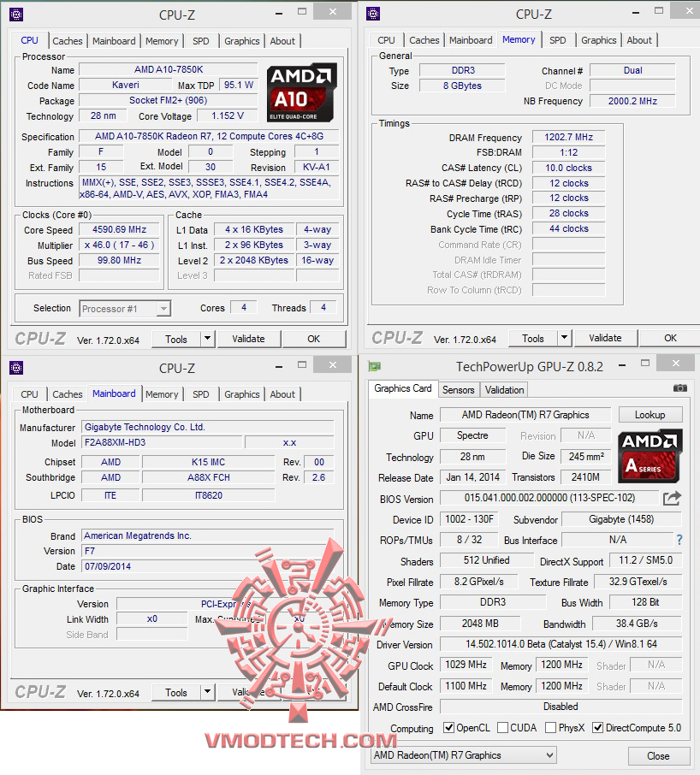Select Mainboard tab in top-left CPU-Z window
The width and height of the screenshot is (700, 775).
pos(114,41)
